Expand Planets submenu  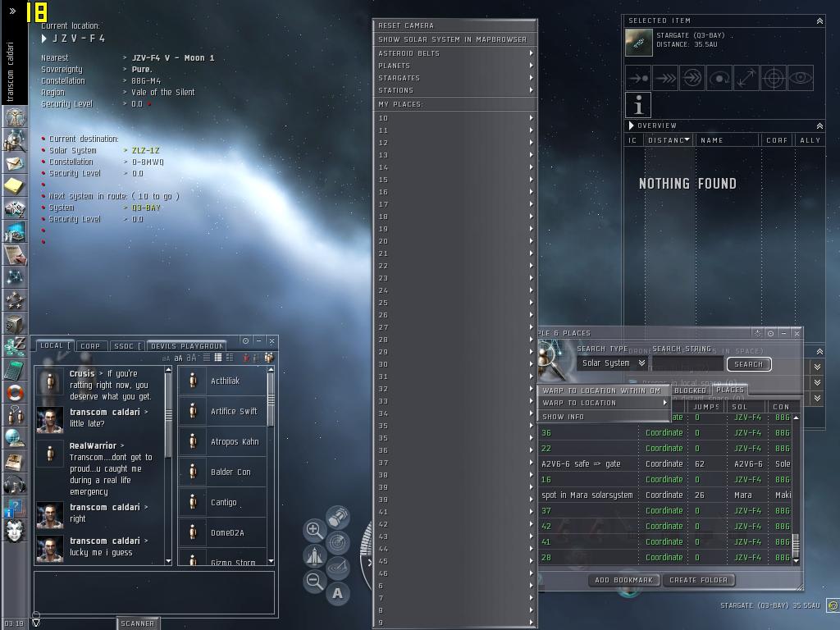454,66
